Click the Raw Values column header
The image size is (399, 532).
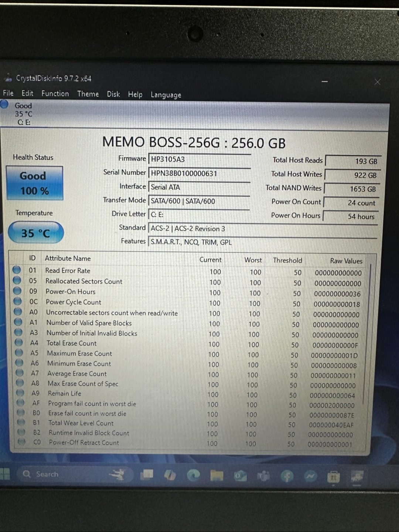[346, 261]
